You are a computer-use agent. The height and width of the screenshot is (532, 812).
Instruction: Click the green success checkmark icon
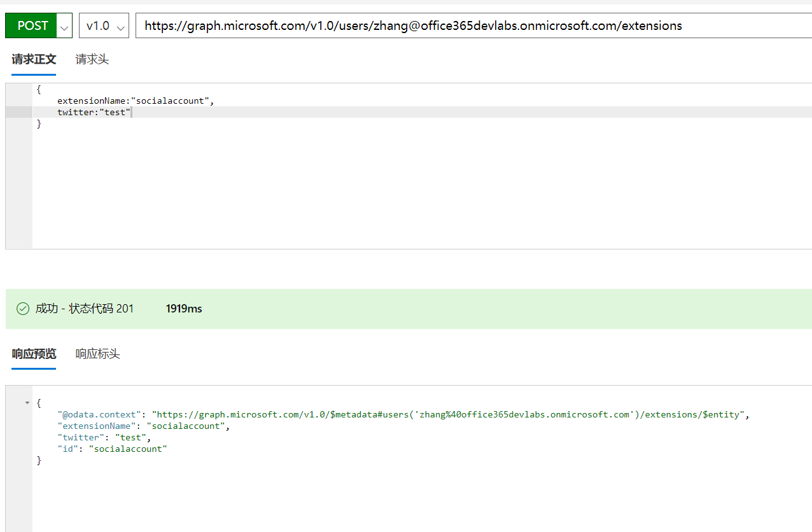pyautogui.click(x=23, y=309)
